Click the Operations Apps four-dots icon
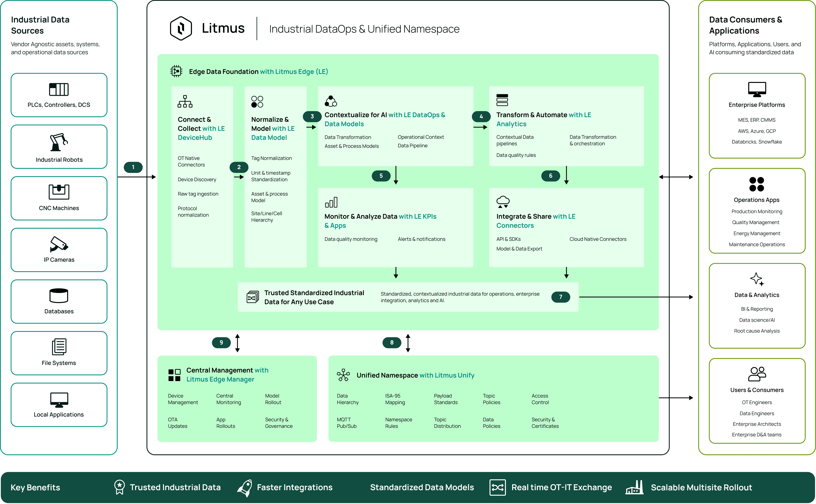This screenshot has height=504, width=816. (756, 184)
